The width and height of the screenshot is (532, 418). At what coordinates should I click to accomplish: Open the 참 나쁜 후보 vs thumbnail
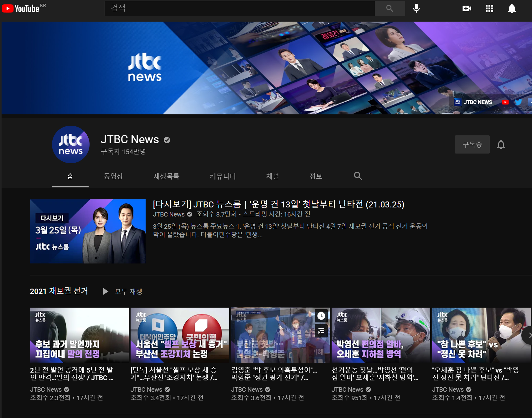click(x=481, y=335)
